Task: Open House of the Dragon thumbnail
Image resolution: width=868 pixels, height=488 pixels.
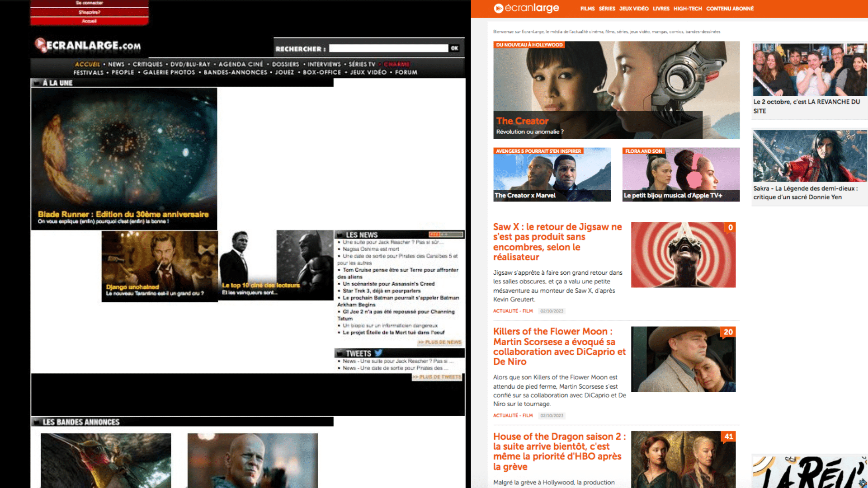Action: coord(684,460)
